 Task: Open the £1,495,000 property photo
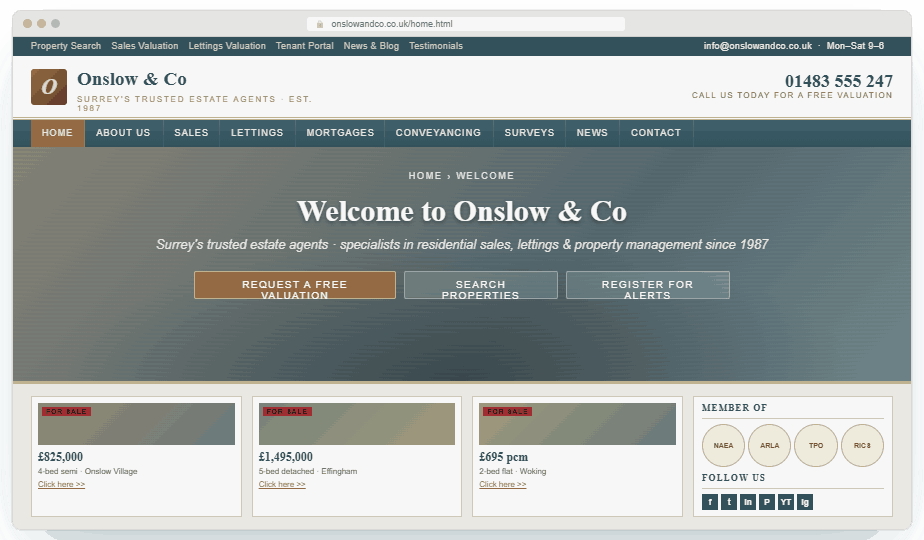coord(357,424)
